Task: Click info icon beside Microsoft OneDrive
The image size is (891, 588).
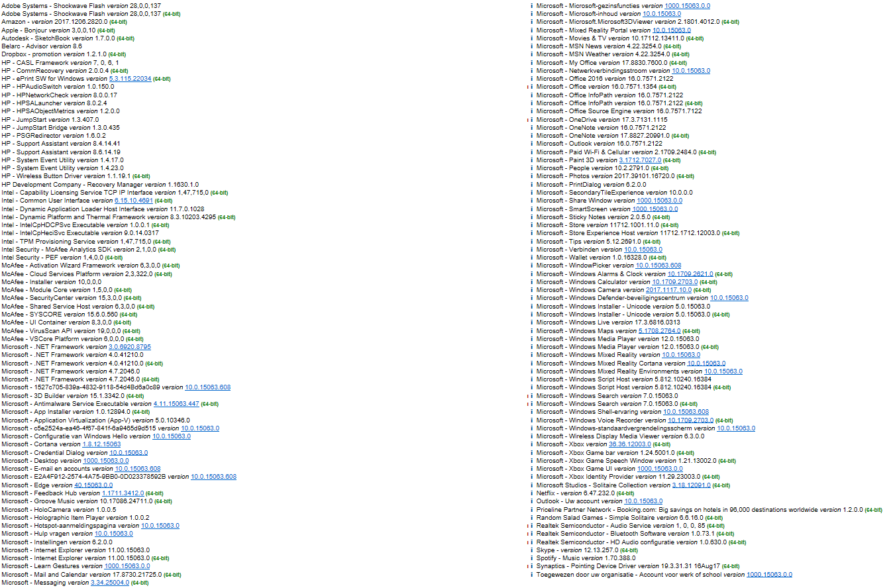Action: tap(531, 119)
